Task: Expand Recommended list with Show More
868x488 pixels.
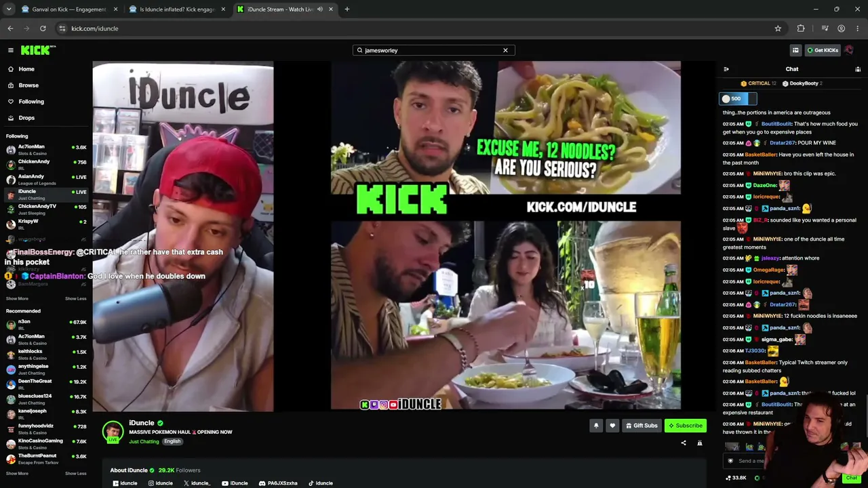Action: 17,474
